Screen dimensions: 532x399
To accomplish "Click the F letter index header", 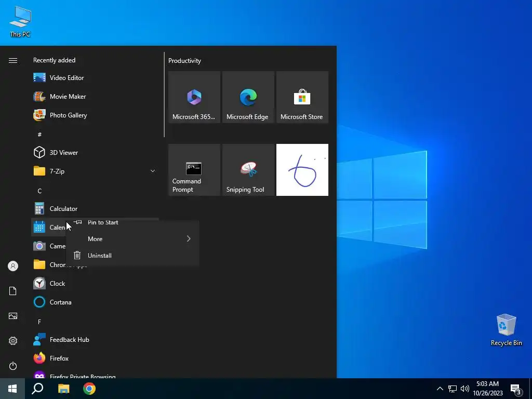I will click(x=39, y=322).
